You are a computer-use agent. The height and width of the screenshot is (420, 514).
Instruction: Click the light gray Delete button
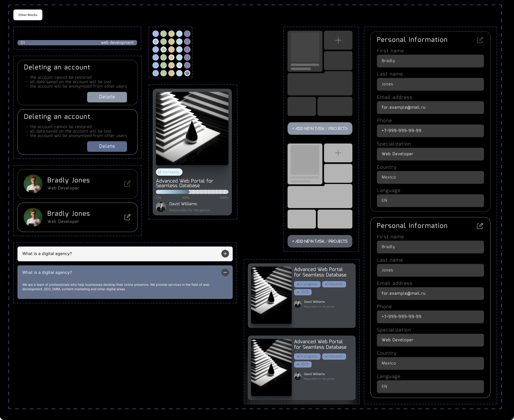click(x=107, y=97)
